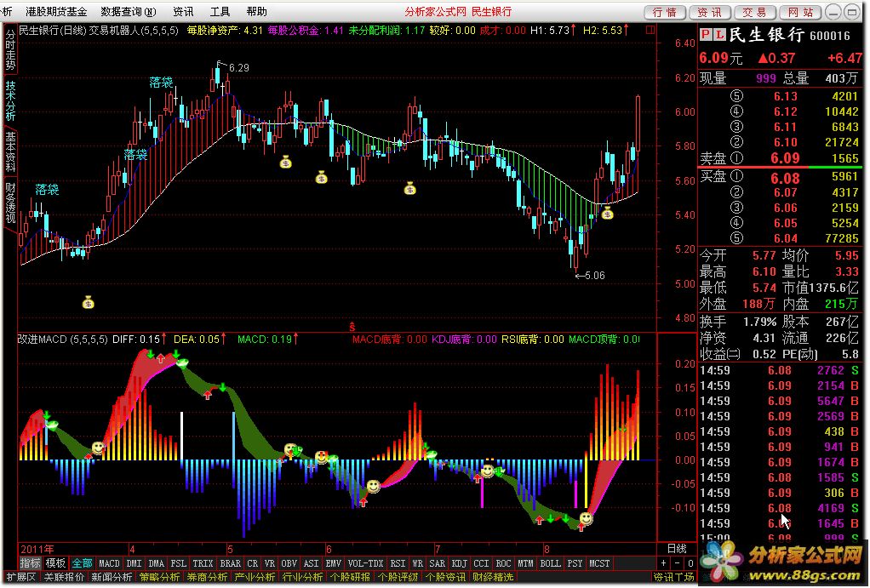Open the 扩展区 bottom tab
870x588 pixels.
(20, 577)
